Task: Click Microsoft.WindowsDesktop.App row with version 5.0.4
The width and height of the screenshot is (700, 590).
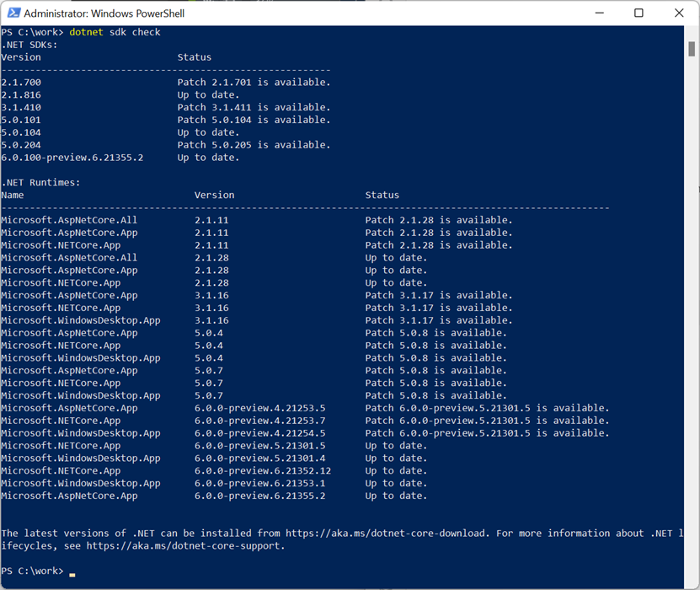Action: pyautogui.click(x=254, y=357)
